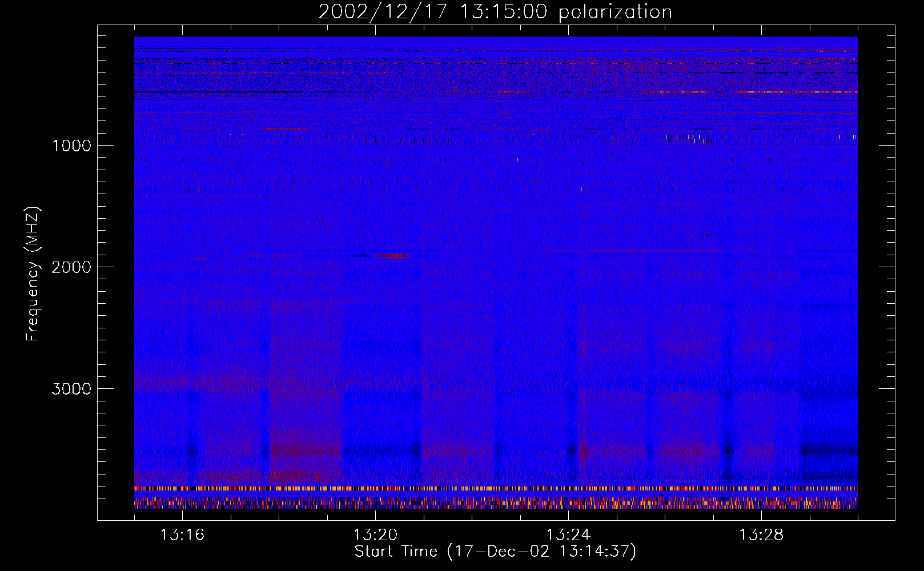Click the 'Frequency (MHZ)' axis label
Image resolution: width=924 pixels, height=571 pixels.
coord(33,274)
